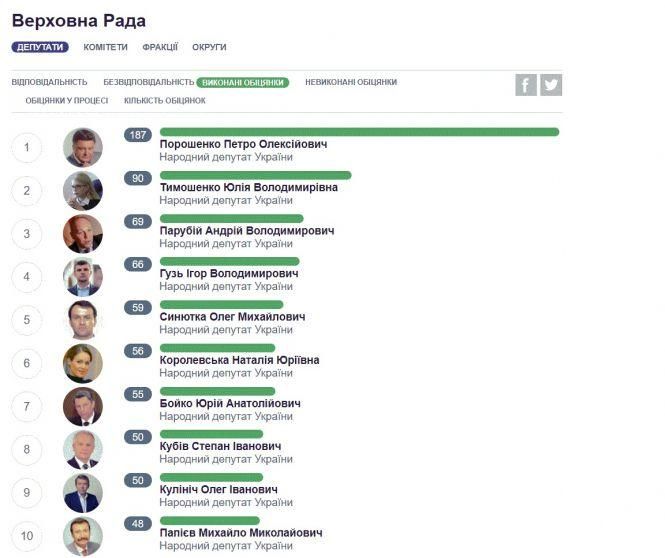This screenshot has height=558, width=665.
Task: Click the 90 promises count badge
Action: (138, 178)
